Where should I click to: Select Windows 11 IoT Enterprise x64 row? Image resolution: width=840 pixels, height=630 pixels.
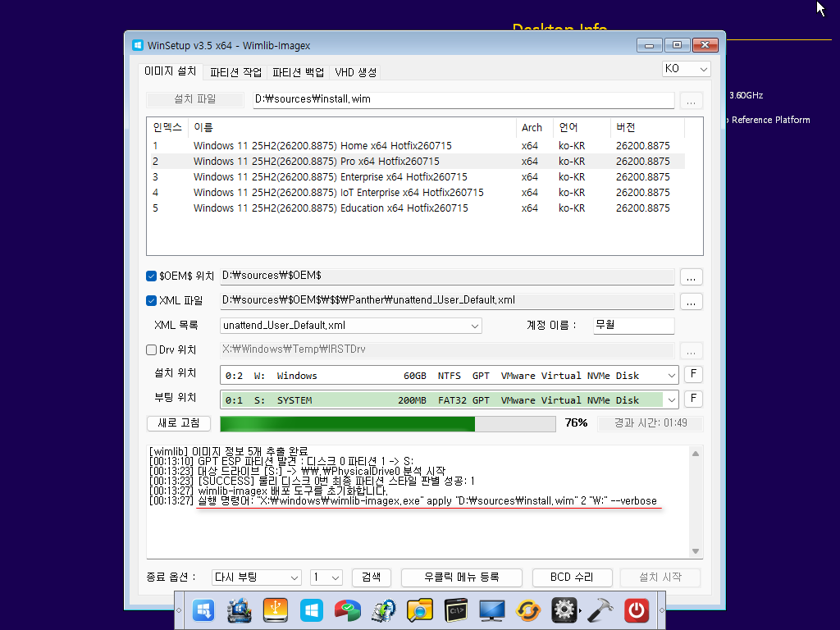coord(418,192)
